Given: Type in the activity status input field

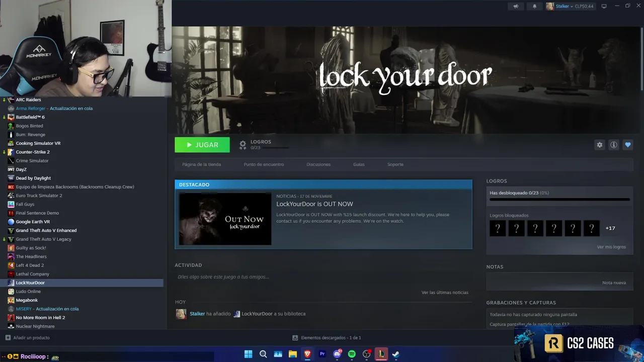Looking at the screenshot, I should point(323,277).
